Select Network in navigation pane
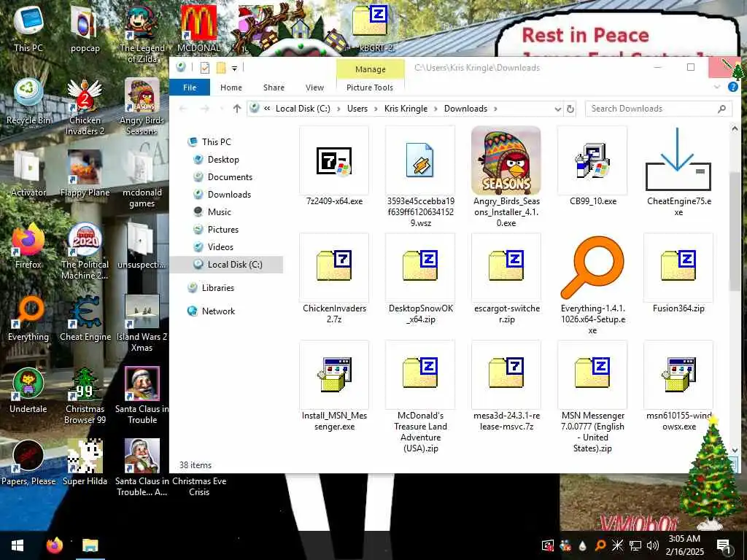747x560 pixels. pyautogui.click(x=218, y=311)
